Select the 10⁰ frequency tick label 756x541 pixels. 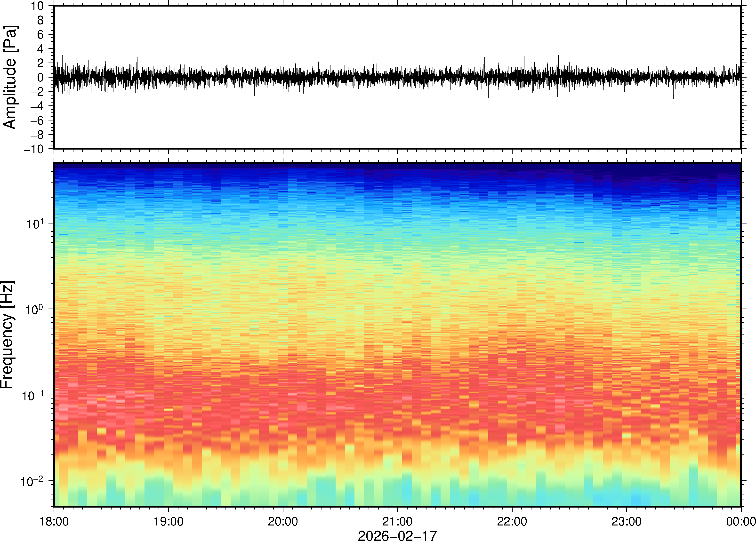pyautogui.click(x=35, y=310)
